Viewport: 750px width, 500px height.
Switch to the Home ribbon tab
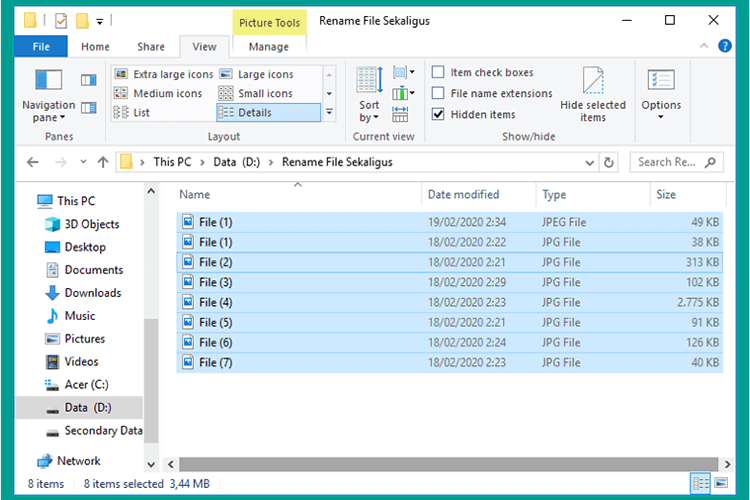[95, 47]
